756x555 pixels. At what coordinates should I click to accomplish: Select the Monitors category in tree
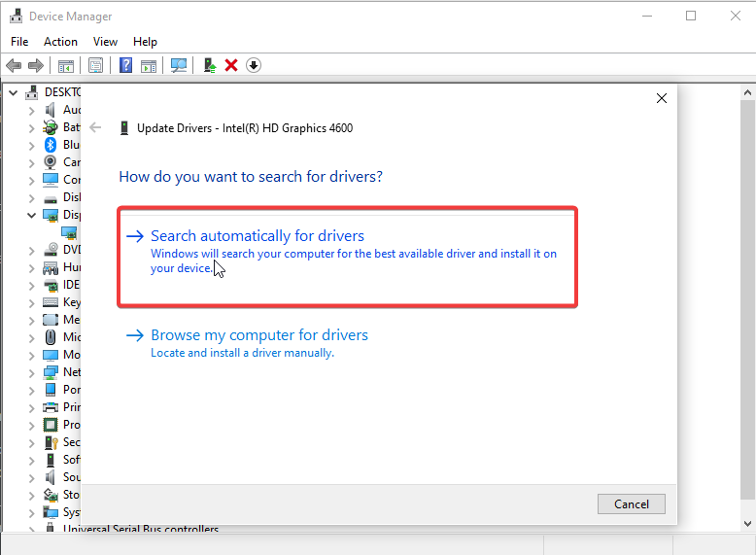coord(62,355)
